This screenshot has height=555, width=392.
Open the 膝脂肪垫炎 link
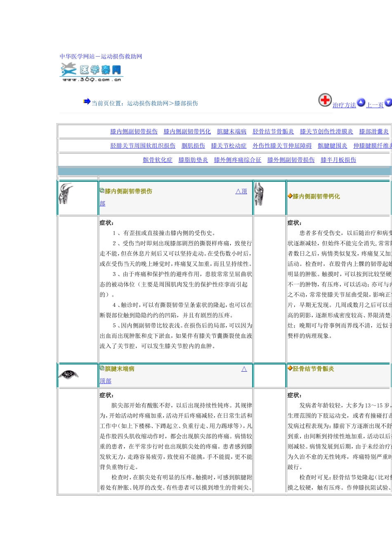[193, 160]
